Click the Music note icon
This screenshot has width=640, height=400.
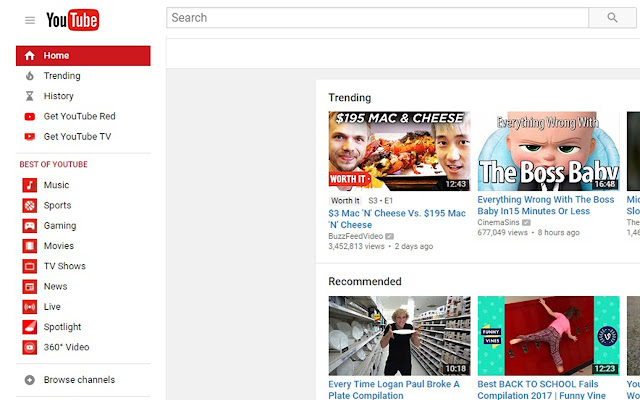click(29, 185)
